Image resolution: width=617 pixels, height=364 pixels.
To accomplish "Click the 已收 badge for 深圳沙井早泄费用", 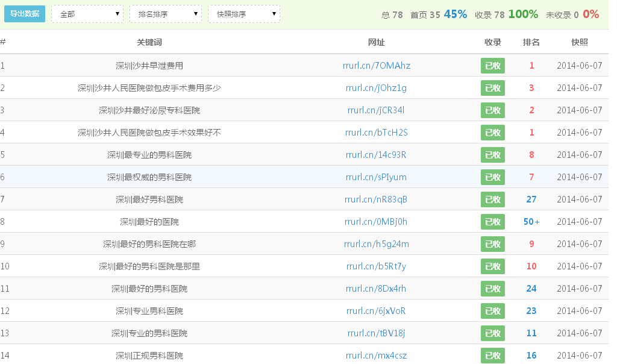I will point(492,65).
